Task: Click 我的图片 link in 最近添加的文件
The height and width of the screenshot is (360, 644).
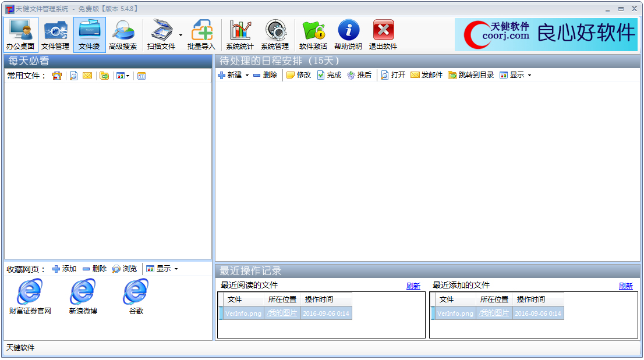Action: [494, 313]
